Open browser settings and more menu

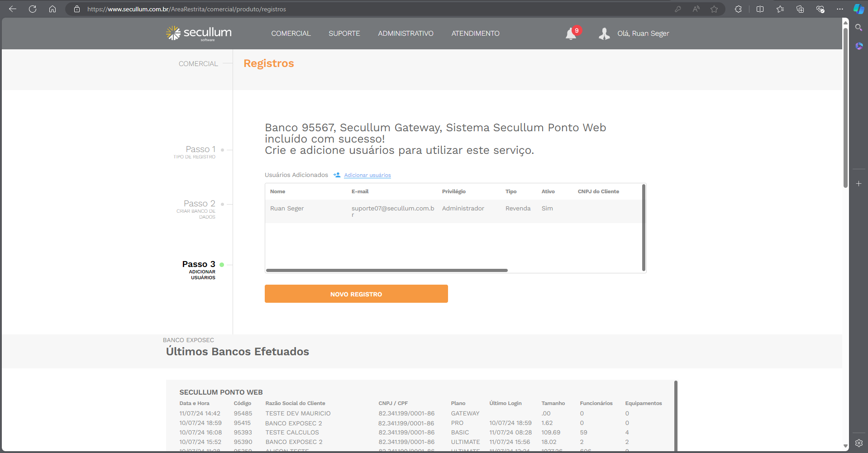click(840, 9)
